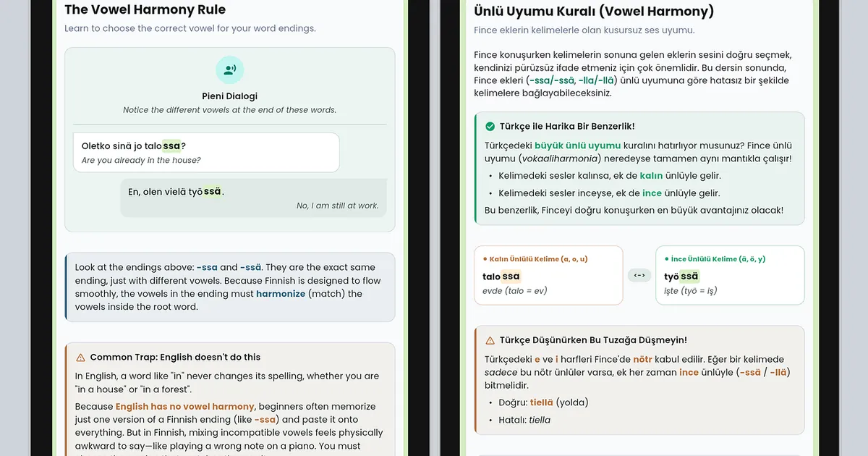Screen dimensions: 868x456
Task: Click the 'kalın' green word in bullet list
Action: [651, 176]
